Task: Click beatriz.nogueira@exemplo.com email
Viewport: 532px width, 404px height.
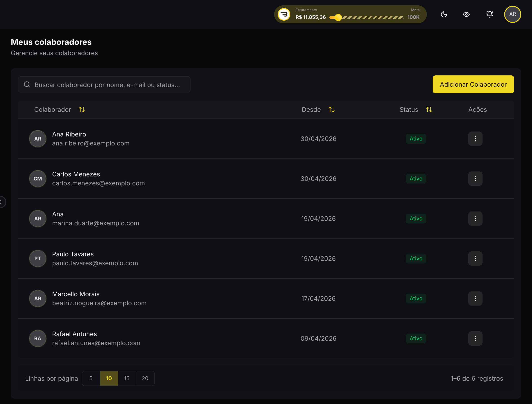Action: (x=99, y=303)
